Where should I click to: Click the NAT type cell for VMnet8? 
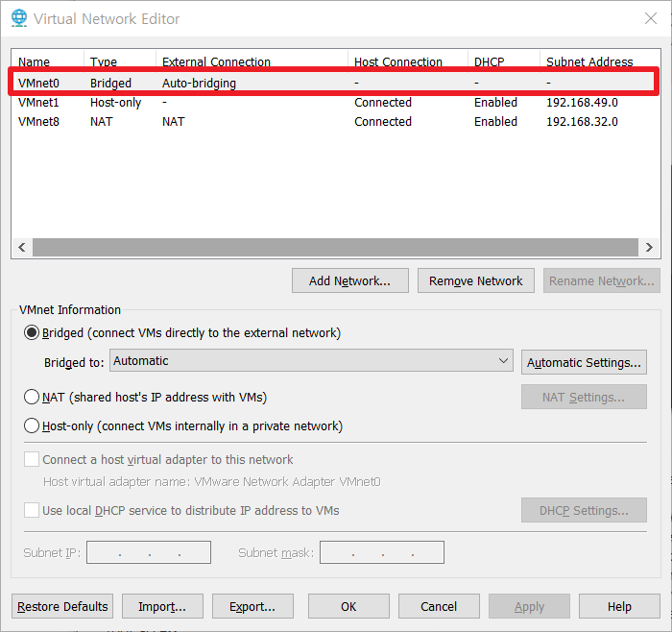pos(101,122)
